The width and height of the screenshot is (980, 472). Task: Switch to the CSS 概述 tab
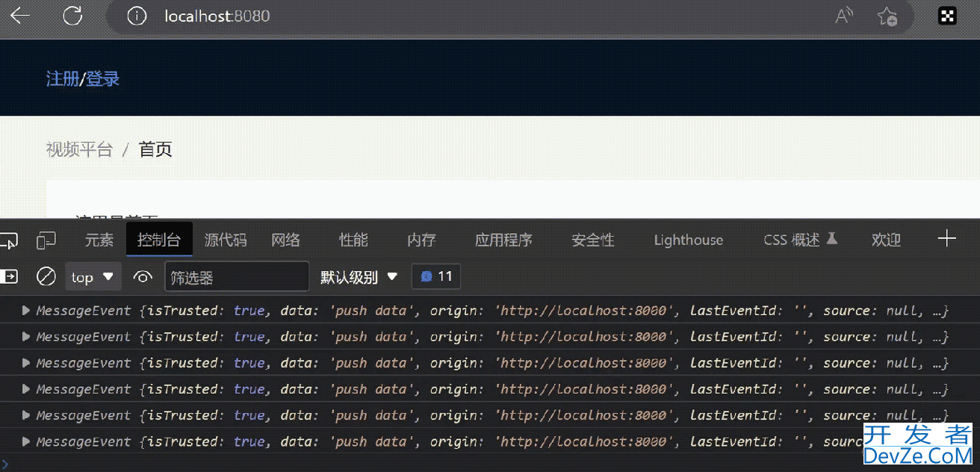(800, 240)
